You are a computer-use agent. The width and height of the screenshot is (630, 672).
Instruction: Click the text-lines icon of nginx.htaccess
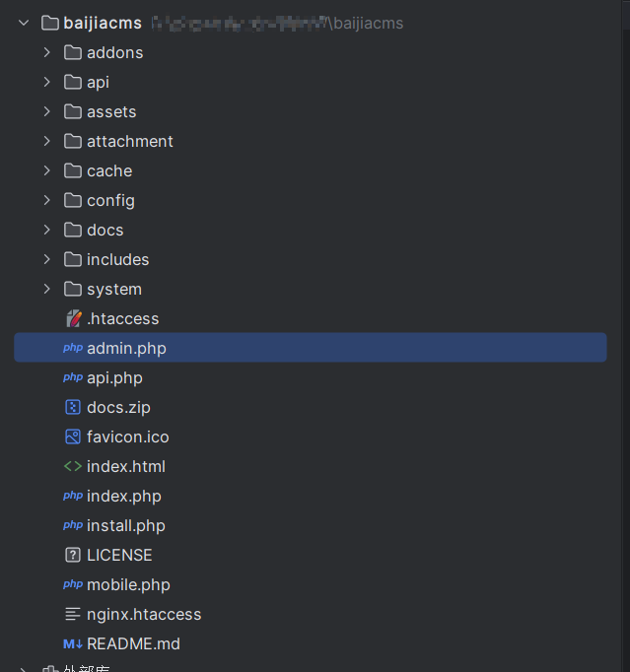pos(73,614)
